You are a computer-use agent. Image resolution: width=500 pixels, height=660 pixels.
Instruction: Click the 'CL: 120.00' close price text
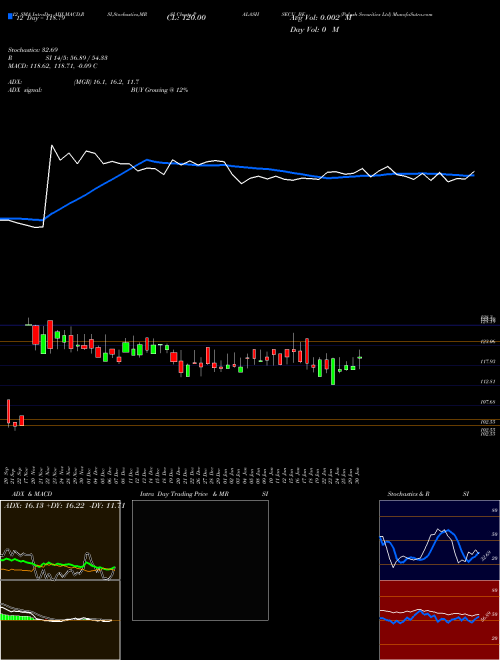coord(186,18)
